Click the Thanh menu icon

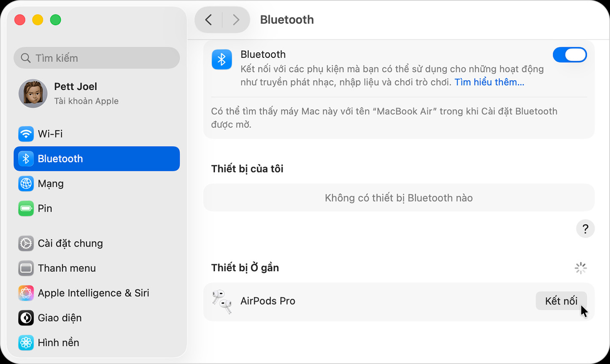pos(26,268)
